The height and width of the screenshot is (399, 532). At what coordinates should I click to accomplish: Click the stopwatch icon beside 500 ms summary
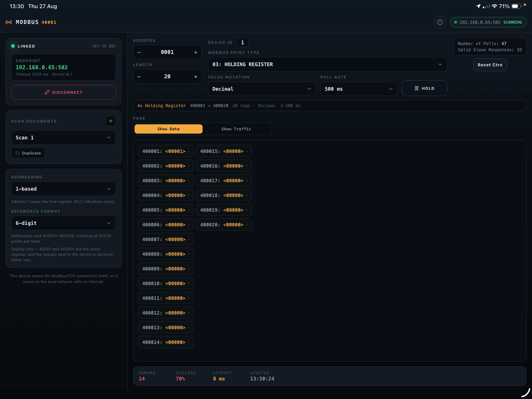(x=282, y=106)
